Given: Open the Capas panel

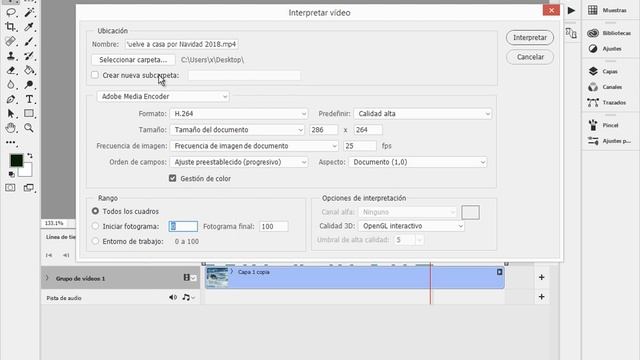Looking at the screenshot, I should (603, 71).
